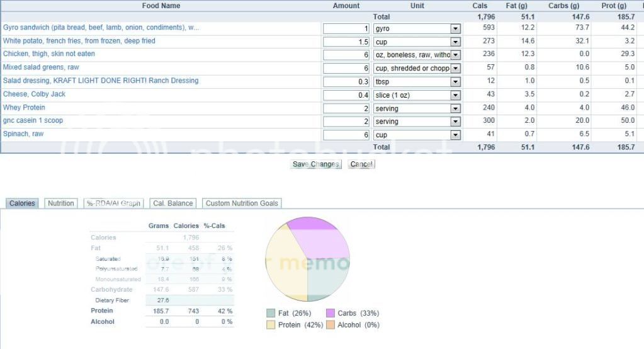644x349 pixels.
Task: Click the Carbs legend color swatch
Action: pos(330,313)
